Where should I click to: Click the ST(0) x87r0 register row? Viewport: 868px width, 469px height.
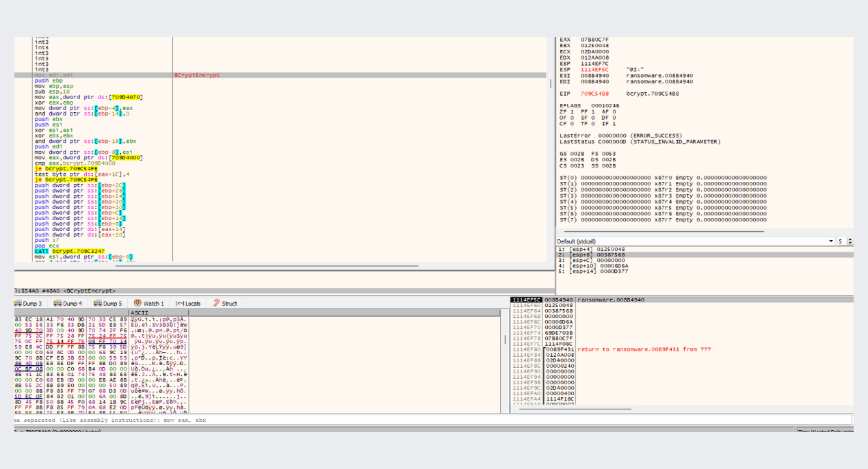(663, 178)
